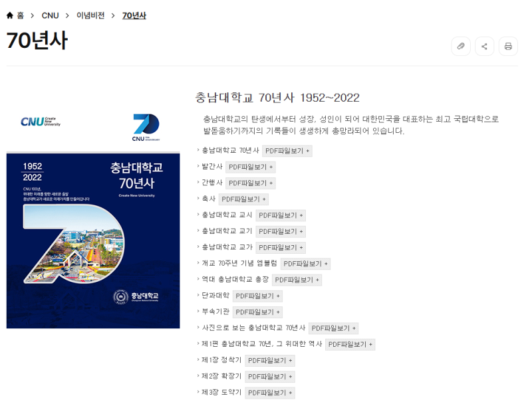This screenshot has width=532, height=400.
Task: Open 개교 70주년 기념 엠블럼 PDF
Action: coord(305,264)
